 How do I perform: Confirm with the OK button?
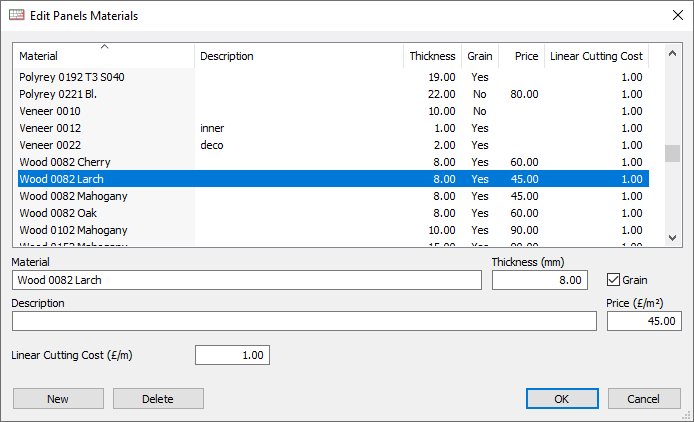tap(562, 399)
